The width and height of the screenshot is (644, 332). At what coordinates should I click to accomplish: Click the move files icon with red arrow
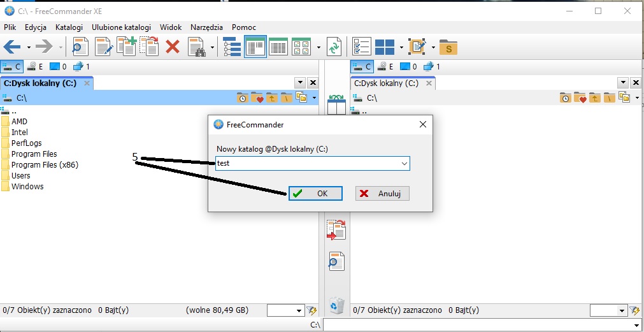[150, 46]
